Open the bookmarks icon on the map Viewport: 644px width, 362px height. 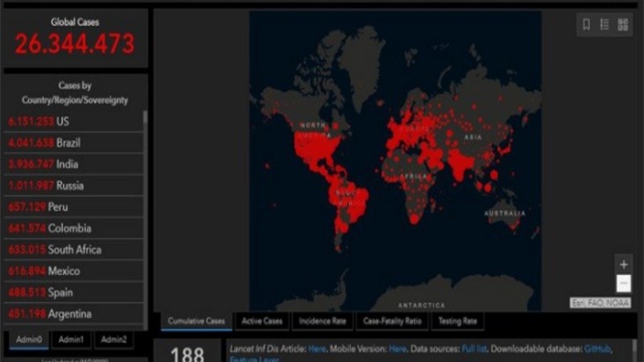(586, 24)
